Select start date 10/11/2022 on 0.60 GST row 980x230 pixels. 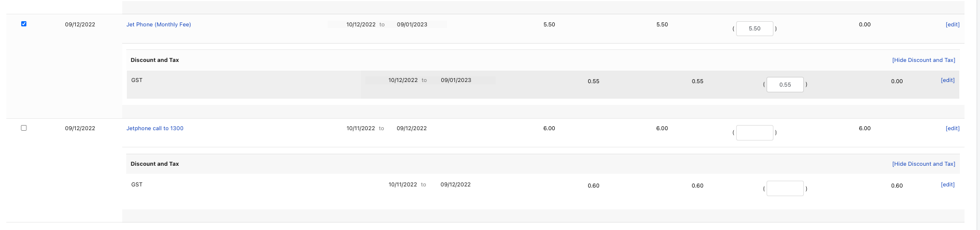tap(403, 185)
